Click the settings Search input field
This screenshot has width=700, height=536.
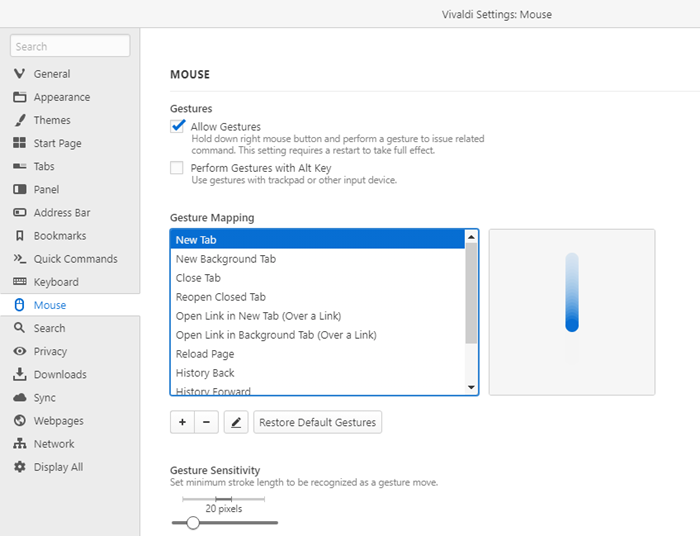tap(70, 46)
